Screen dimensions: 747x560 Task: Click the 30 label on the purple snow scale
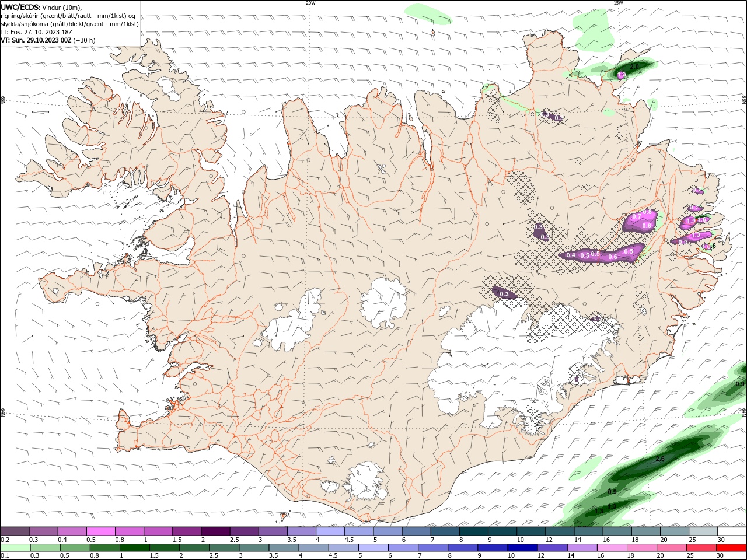(721, 540)
